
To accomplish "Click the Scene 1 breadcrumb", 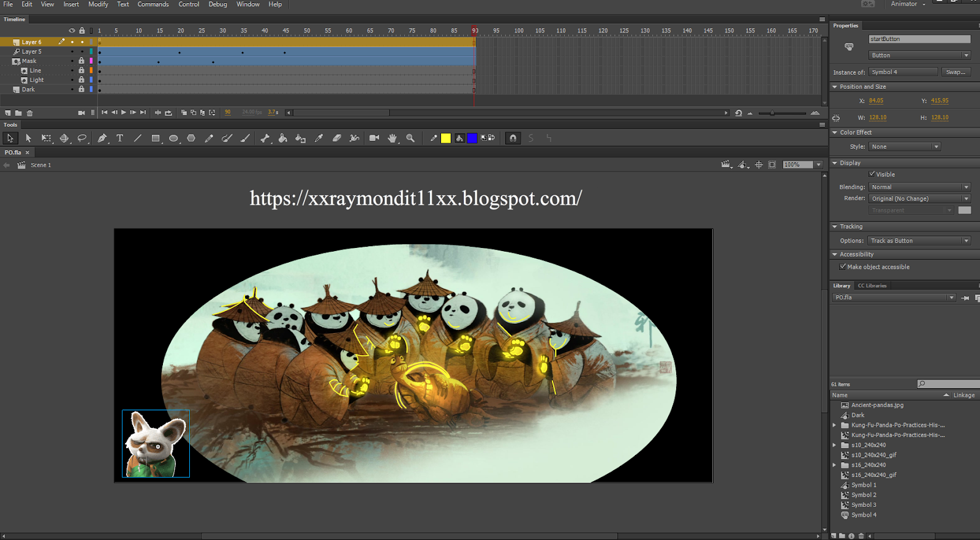I will tap(41, 165).
